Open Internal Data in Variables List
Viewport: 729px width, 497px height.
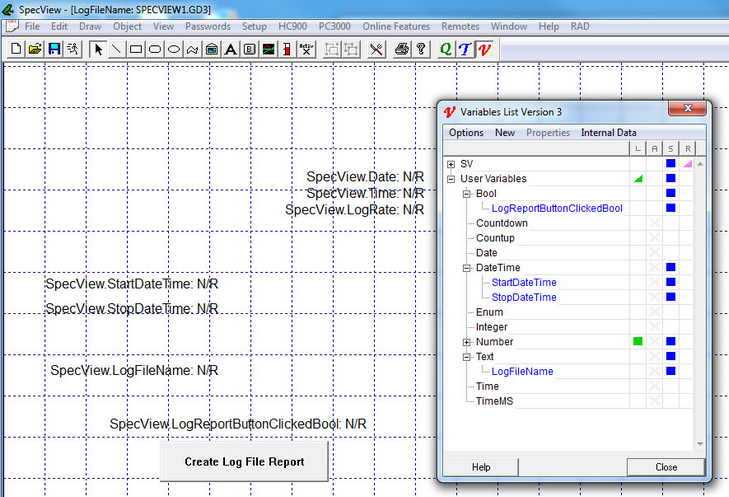pos(609,133)
